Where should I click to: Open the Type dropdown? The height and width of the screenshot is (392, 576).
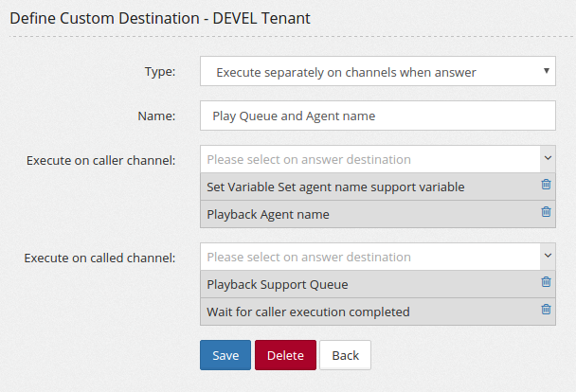[x=377, y=71]
